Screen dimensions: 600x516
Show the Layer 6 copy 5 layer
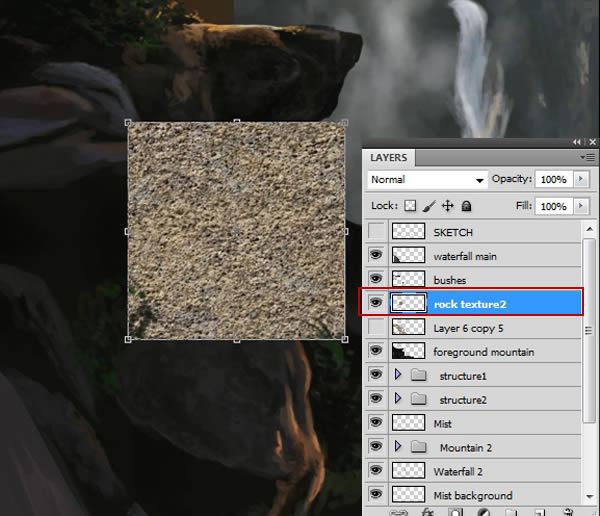click(x=376, y=327)
